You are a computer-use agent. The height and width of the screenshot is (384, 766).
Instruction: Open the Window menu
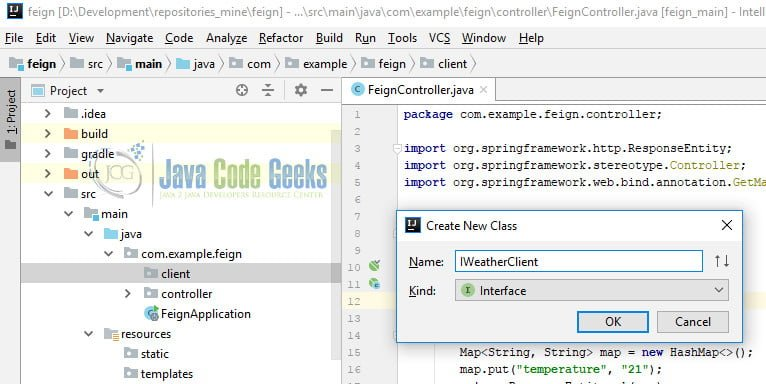point(484,38)
